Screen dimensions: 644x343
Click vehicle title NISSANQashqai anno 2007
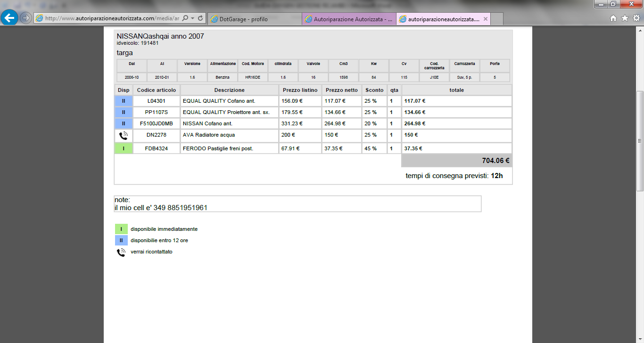click(160, 36)
